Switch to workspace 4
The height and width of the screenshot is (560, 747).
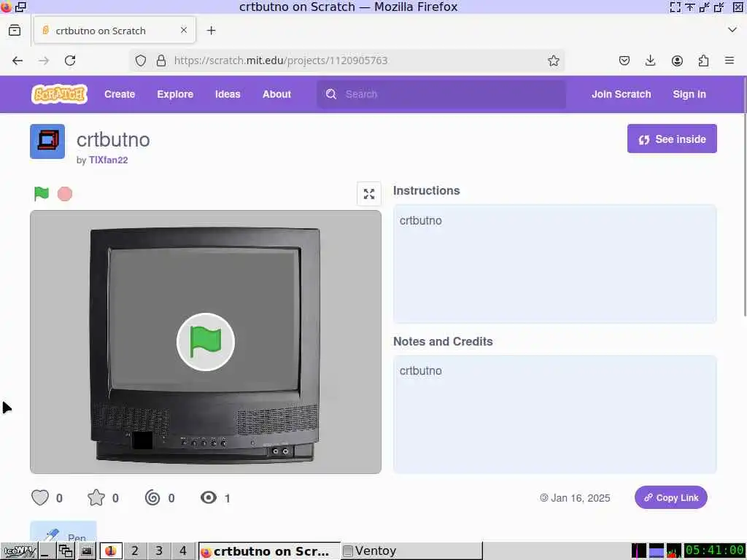[183, 551]
